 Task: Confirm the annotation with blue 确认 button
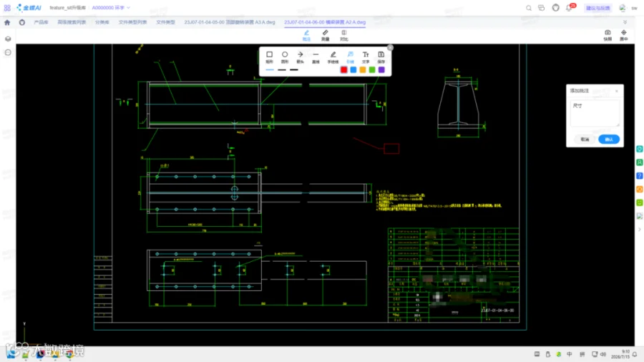[x=609, y=140]
